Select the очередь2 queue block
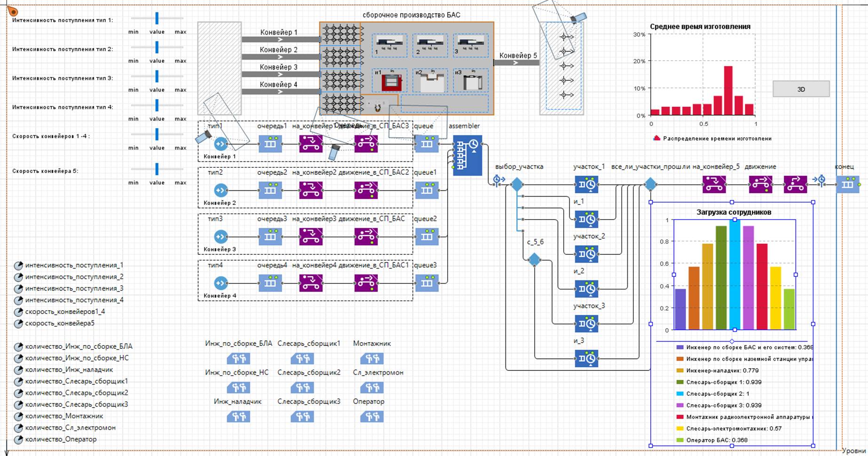Image resolution: width=868 pixels, height=456 pixels. point(270,190)
